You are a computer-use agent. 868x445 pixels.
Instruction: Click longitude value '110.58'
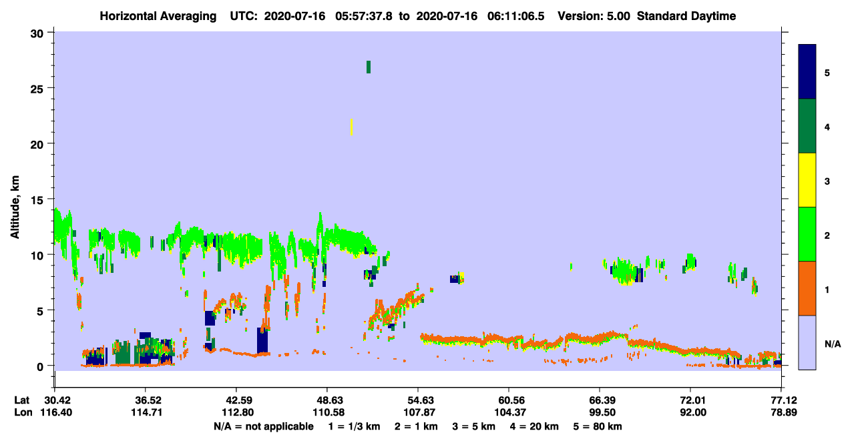(327, 412)
